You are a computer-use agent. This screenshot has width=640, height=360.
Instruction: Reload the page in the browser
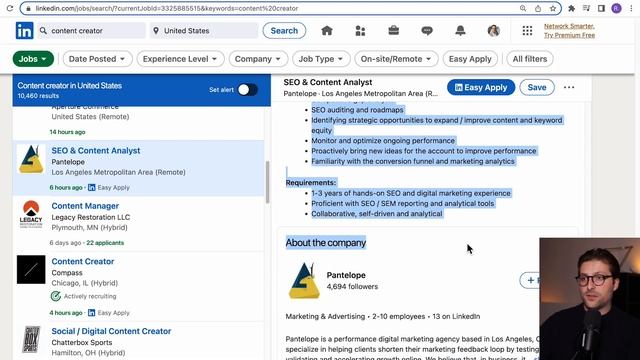tap(10, 8)
